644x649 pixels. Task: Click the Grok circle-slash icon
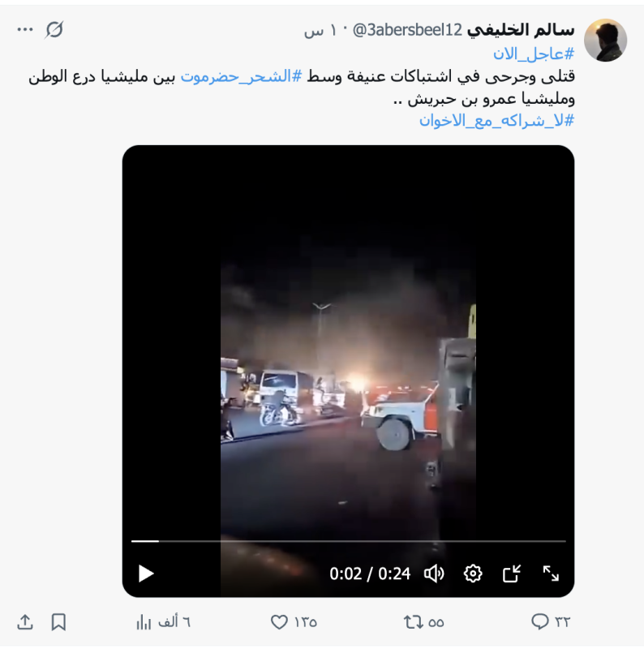pos(54,30)
